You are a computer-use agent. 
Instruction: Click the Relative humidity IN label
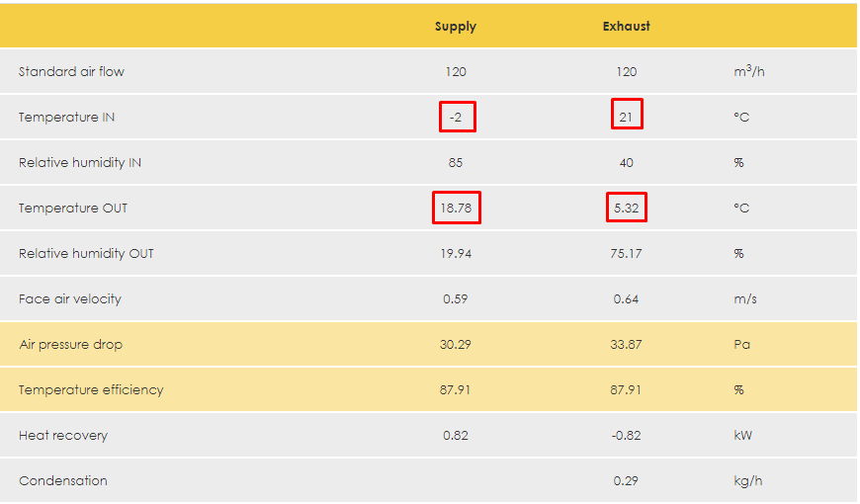pos(80,163)
